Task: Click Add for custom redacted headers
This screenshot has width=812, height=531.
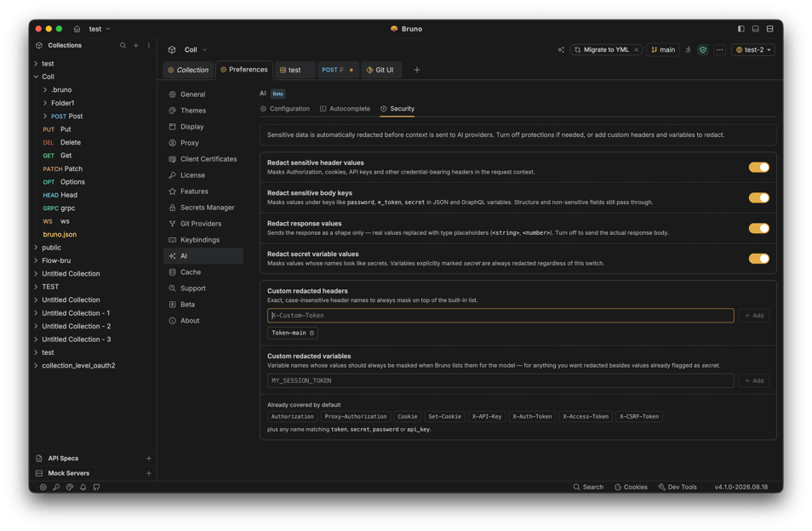Action: 753,315
